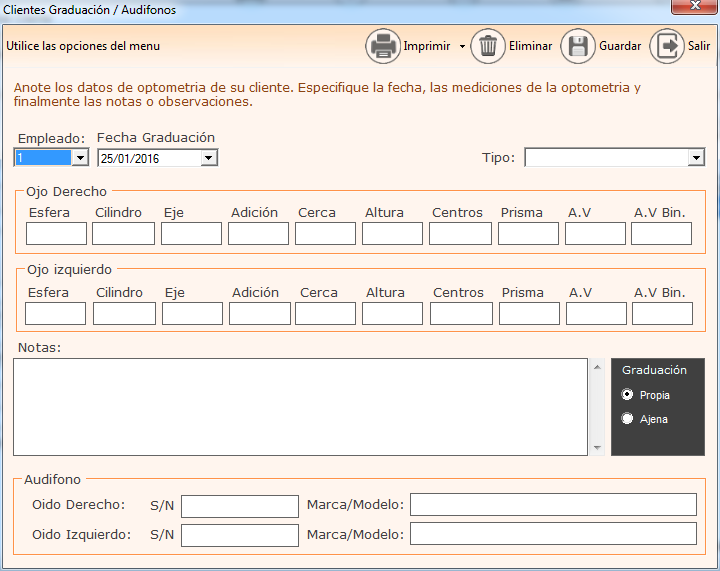Click Ojo Derecho Centros field
This screenshot has width=720, height=571.
pyautogui.click(x=461, y=234)
